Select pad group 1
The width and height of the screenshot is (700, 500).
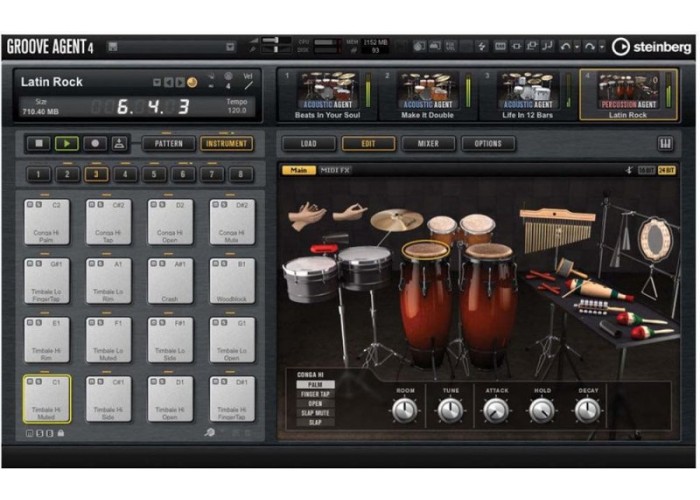click(38, 174)
